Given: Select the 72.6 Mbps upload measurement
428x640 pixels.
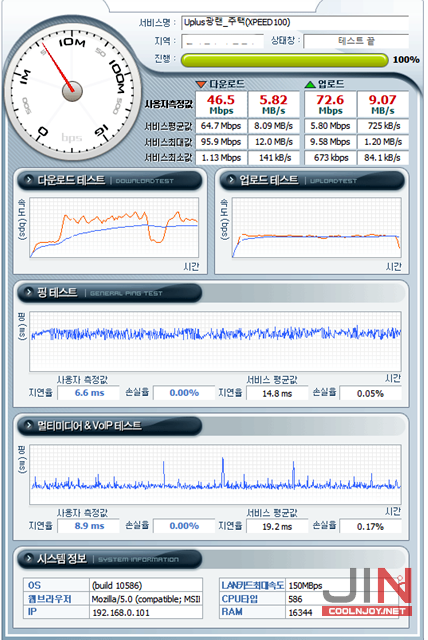Looking at the screenshot, I should [330, 104].
